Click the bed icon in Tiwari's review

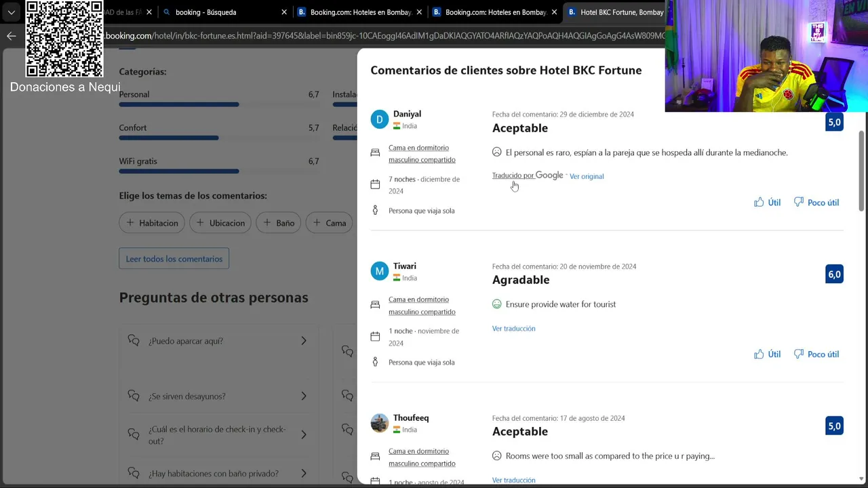click(375, 304)
